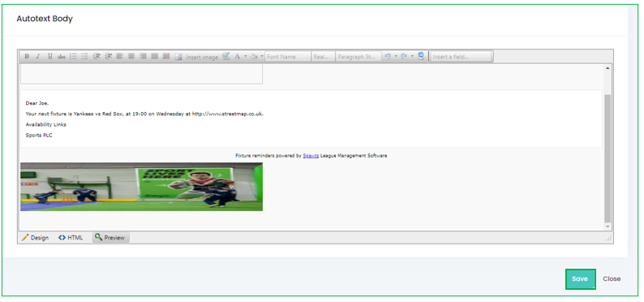Select the Preview tab

[x=111, y=238]
